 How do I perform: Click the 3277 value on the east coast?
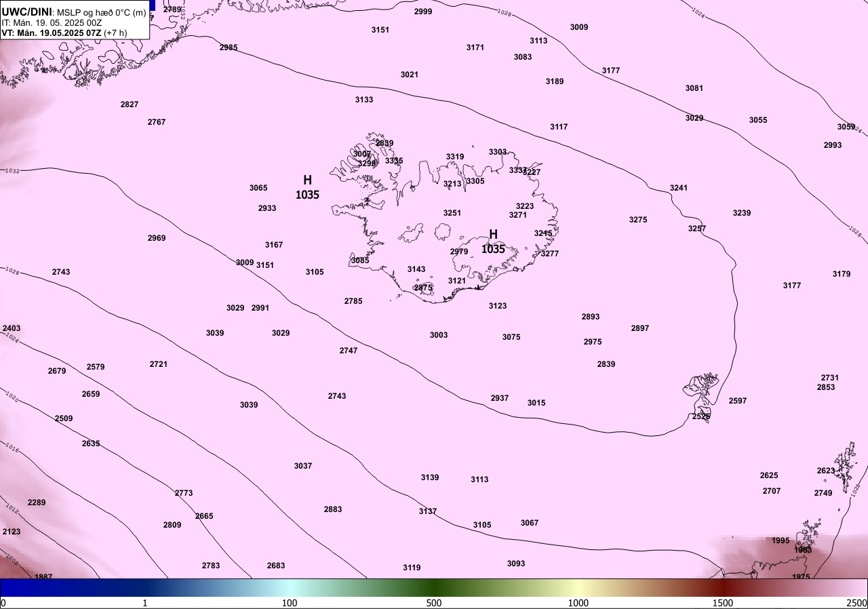(x=550, y=254)
